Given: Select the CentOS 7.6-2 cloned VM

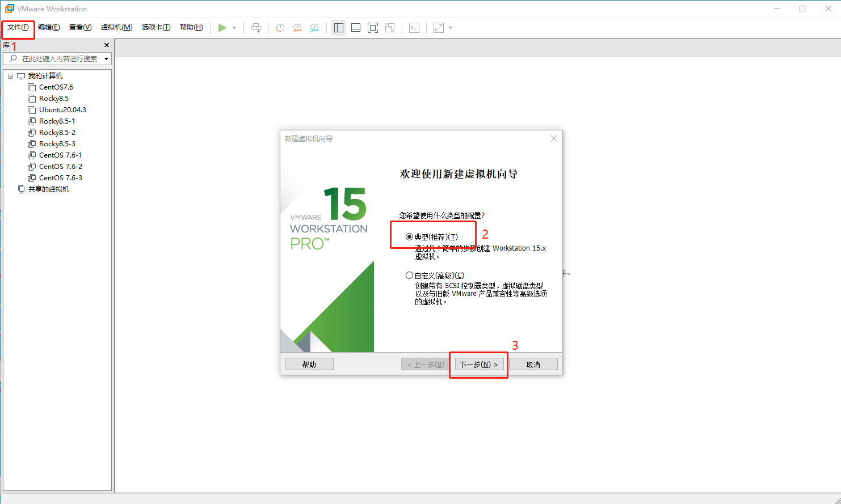Looking at the screenshot, I should coord(61,167).
